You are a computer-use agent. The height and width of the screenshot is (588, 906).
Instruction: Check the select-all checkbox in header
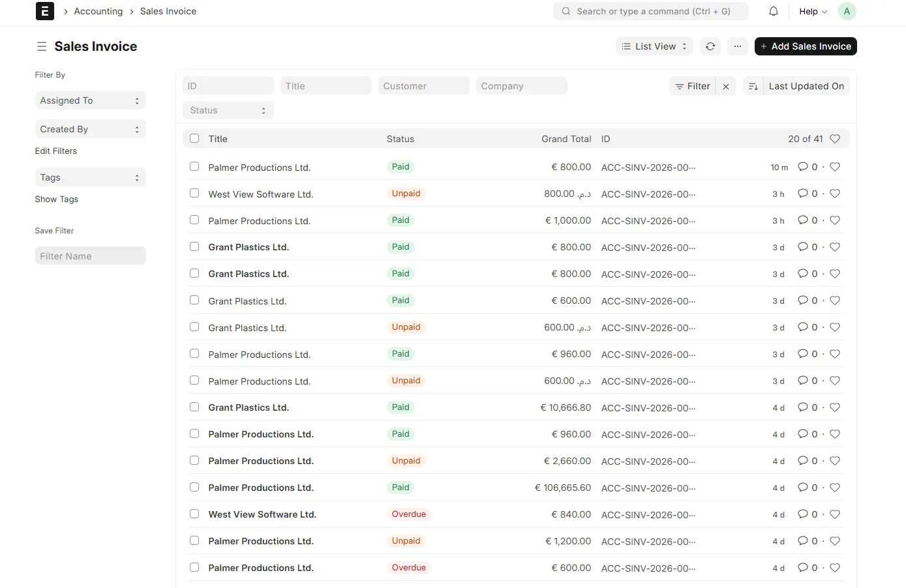tap(194, 138)
